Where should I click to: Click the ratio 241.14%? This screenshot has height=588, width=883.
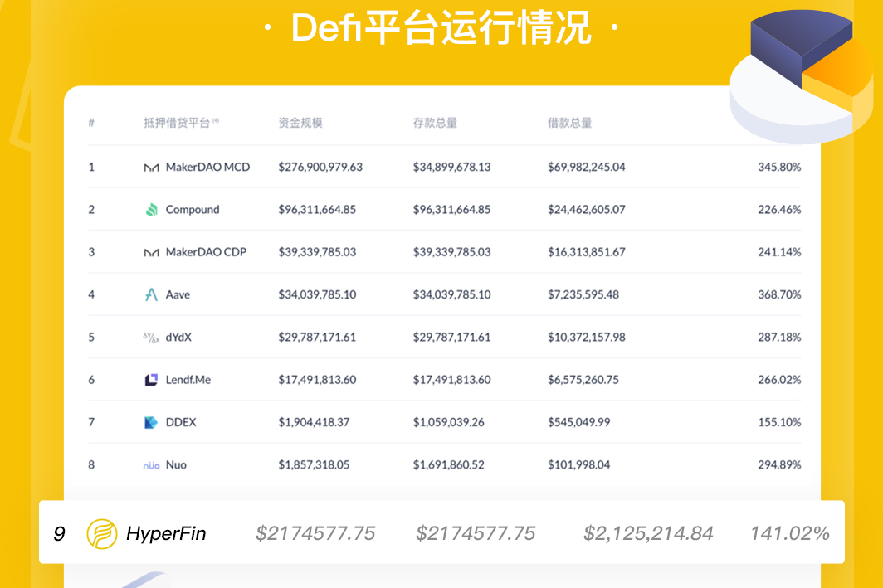click(x=779, y=252)
